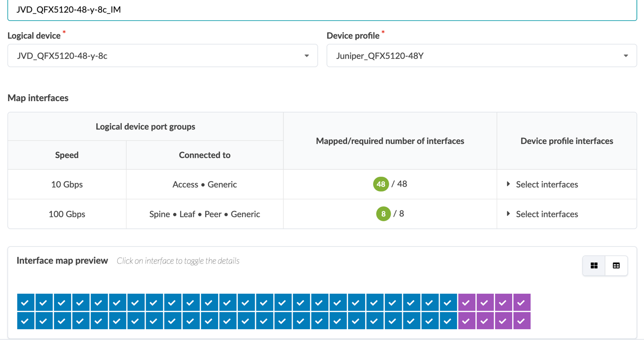Toggle second purple interface in bottom row
The width and height of the screenshot is (644, 340).
click(484, 321)
